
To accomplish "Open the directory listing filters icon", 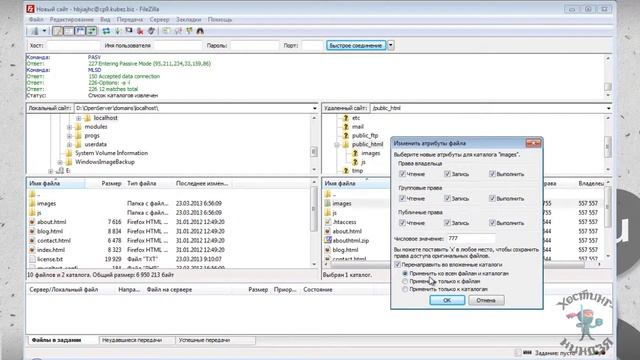I will [166, 31].
